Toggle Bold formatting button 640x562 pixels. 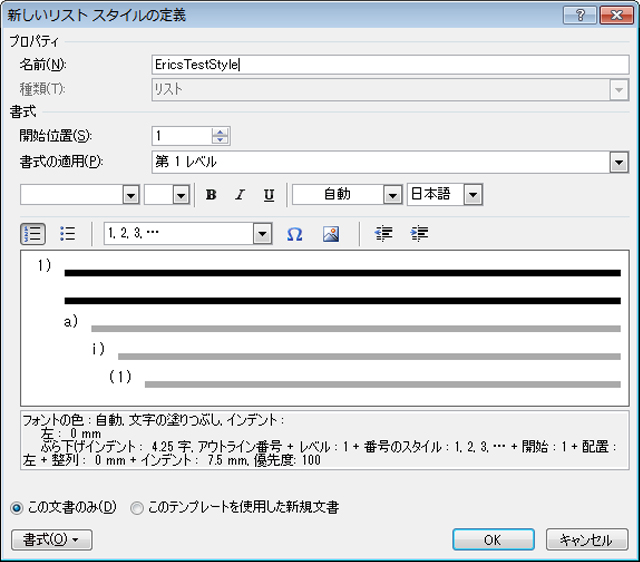pos(211,195)
